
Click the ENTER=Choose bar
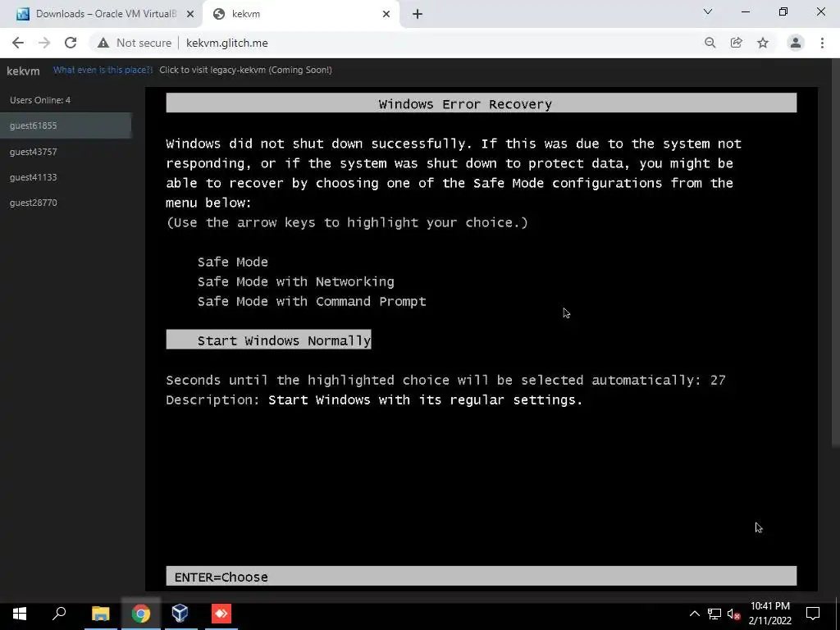click(x=481, y=577)
